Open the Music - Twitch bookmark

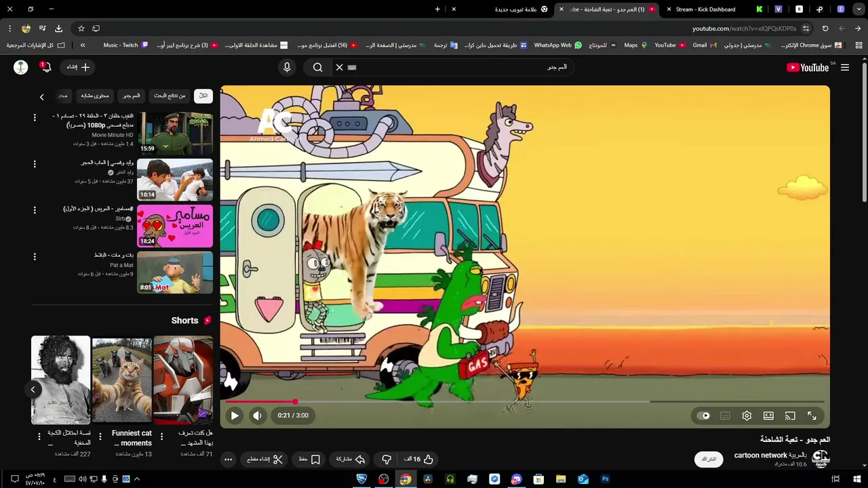coord(125,45)
